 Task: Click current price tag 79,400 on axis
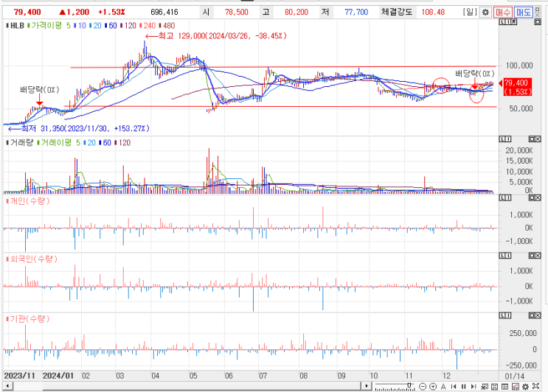click(516, 87)
